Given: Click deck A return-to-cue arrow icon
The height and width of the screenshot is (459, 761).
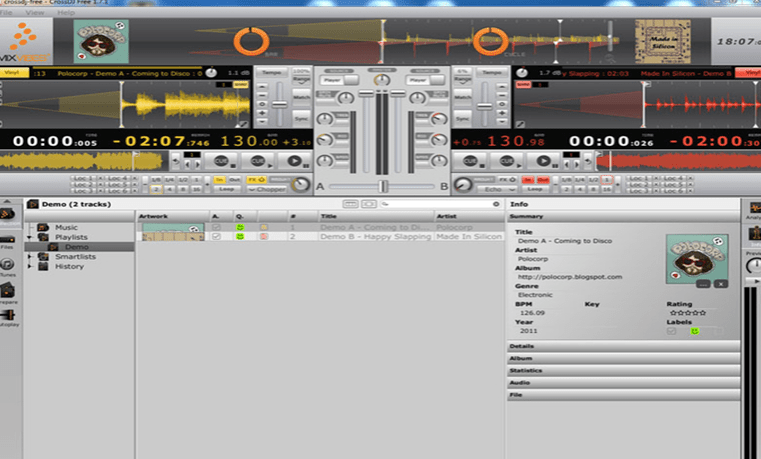Looking at the screenshot, I should click(x=176, y=161).
